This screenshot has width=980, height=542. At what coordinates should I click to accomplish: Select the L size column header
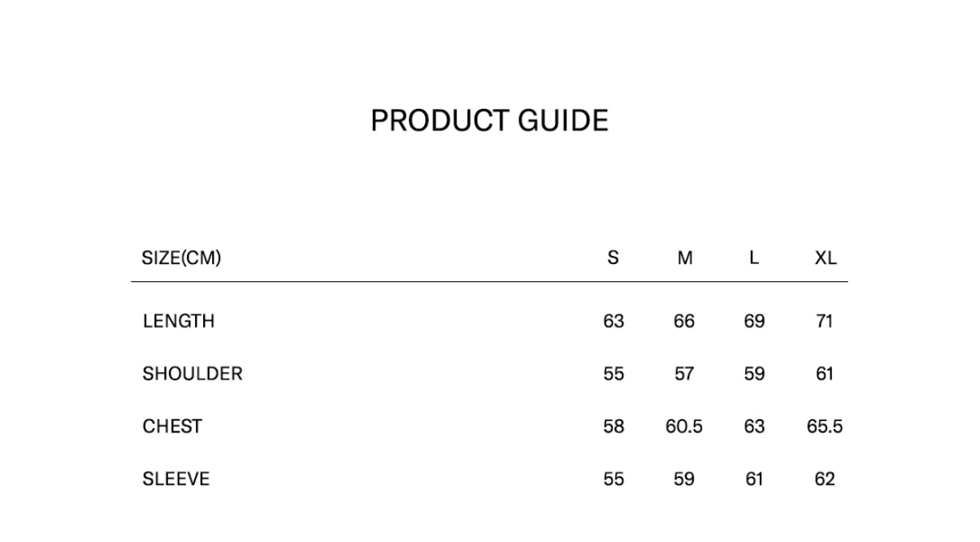click(754, 258)
